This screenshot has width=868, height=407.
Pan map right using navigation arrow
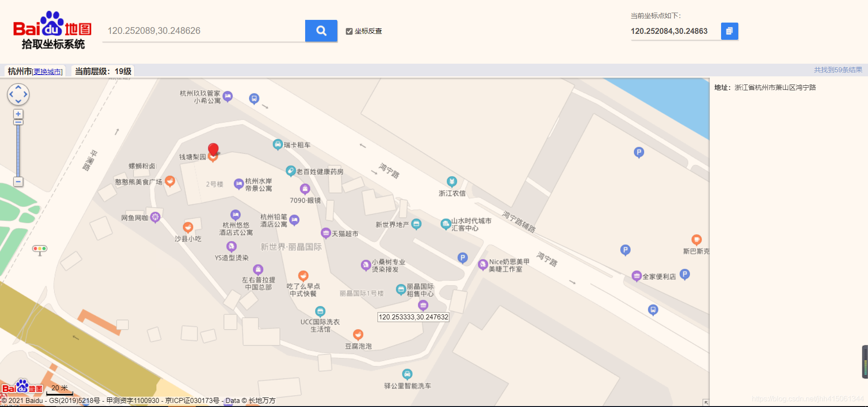coord(26,94)
